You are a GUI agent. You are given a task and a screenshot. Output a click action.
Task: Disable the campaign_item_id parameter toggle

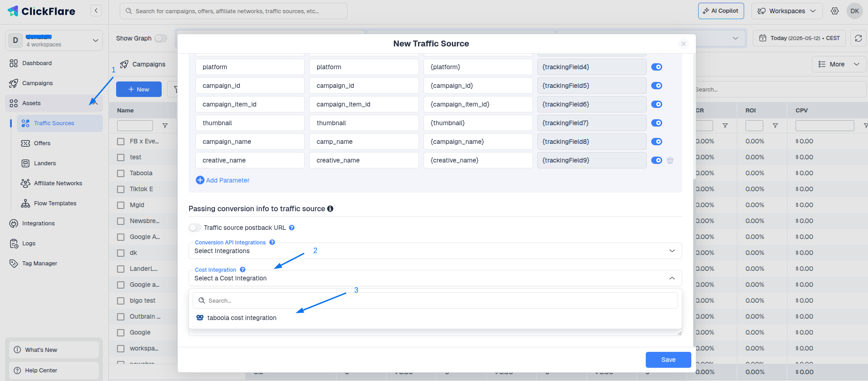pyautogui.click(x=657, y=104)
